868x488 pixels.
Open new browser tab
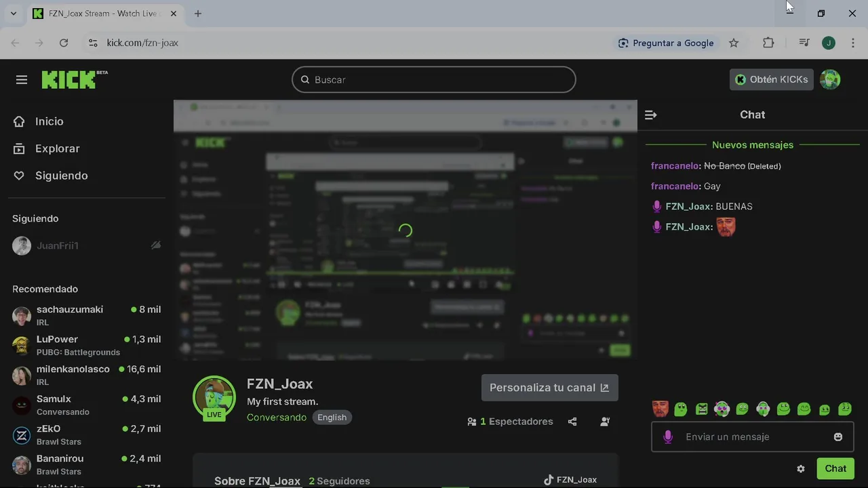coord(198,14)
